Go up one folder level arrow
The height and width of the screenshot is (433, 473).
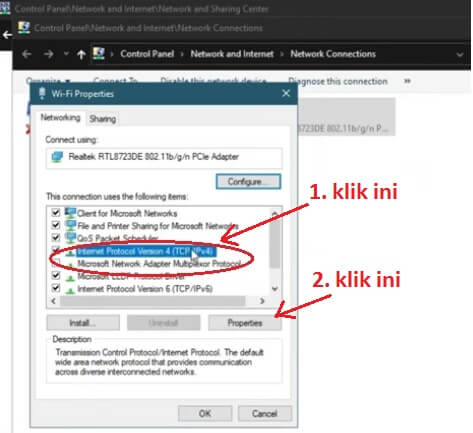pyautogui.click(x=81, y=54)
